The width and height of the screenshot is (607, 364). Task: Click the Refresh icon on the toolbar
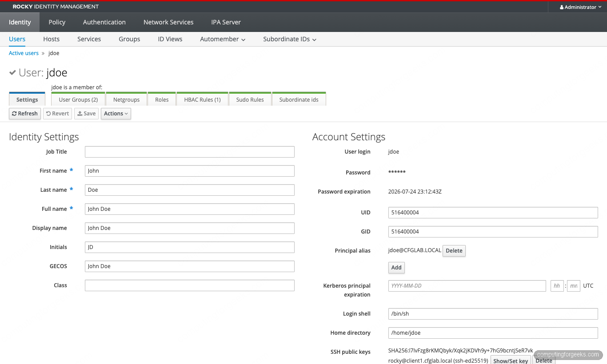coord(15,114)
